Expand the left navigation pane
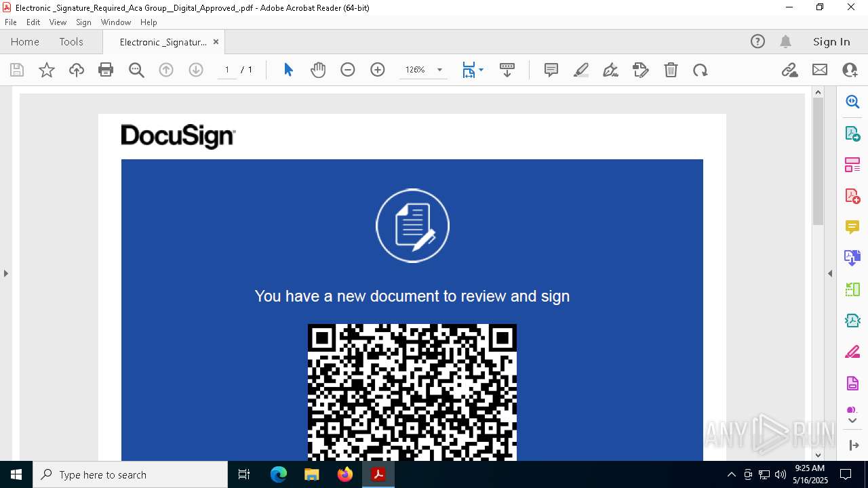Image resolution: width=868 pixels, height=488 pixels. tap(6, 274)
